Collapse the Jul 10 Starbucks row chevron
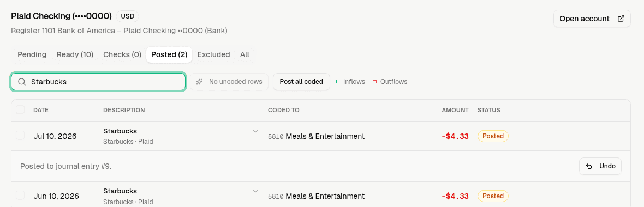The image size is (644, 207). pyautogui.click(x=255, y=131)
